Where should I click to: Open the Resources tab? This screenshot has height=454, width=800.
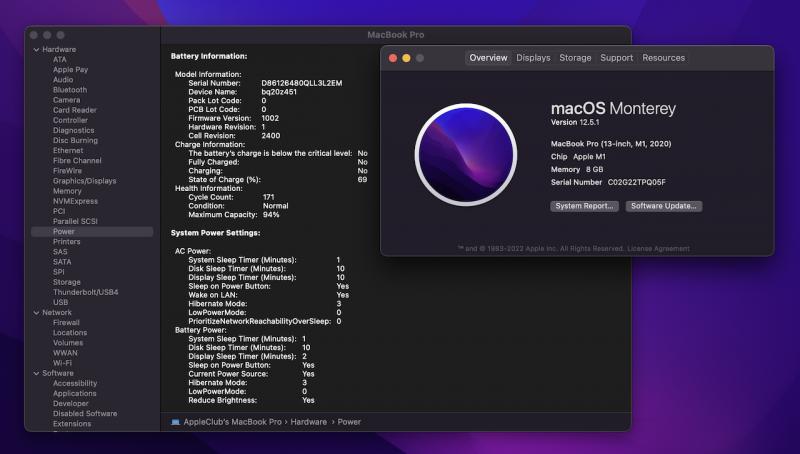[663, 58]
